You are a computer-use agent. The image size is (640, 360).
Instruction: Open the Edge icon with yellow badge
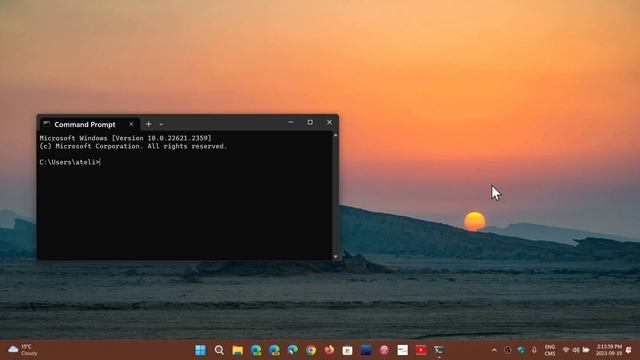(274, 350)
